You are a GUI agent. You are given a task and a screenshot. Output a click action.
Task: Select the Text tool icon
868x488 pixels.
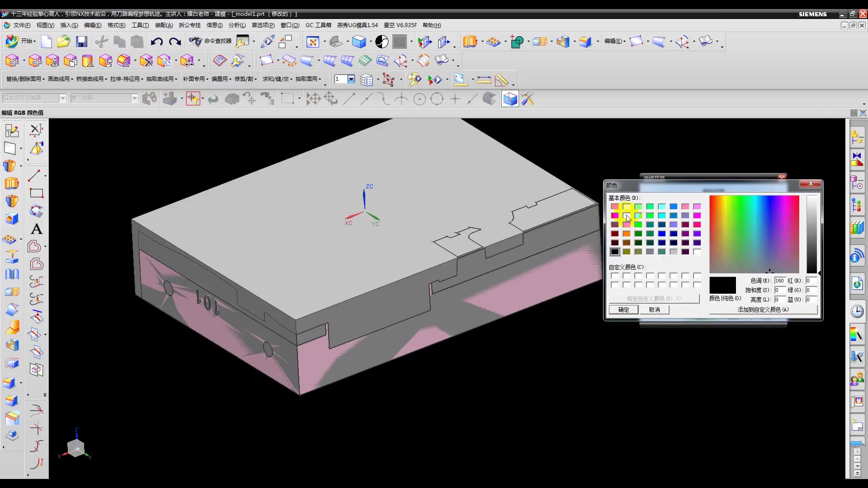(x=37, y=229)
